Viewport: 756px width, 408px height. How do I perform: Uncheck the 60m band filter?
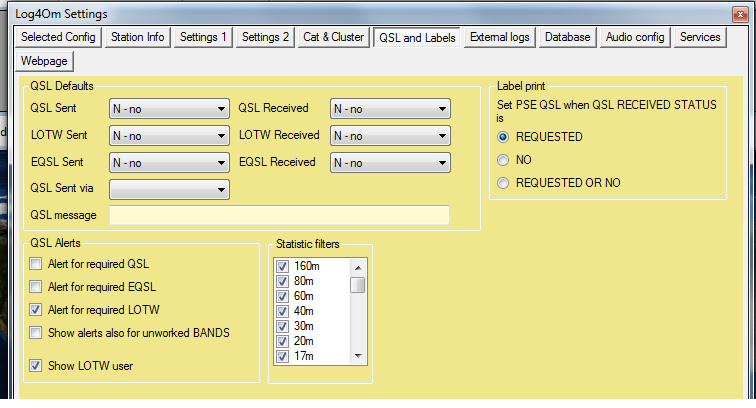pos(283,296)
